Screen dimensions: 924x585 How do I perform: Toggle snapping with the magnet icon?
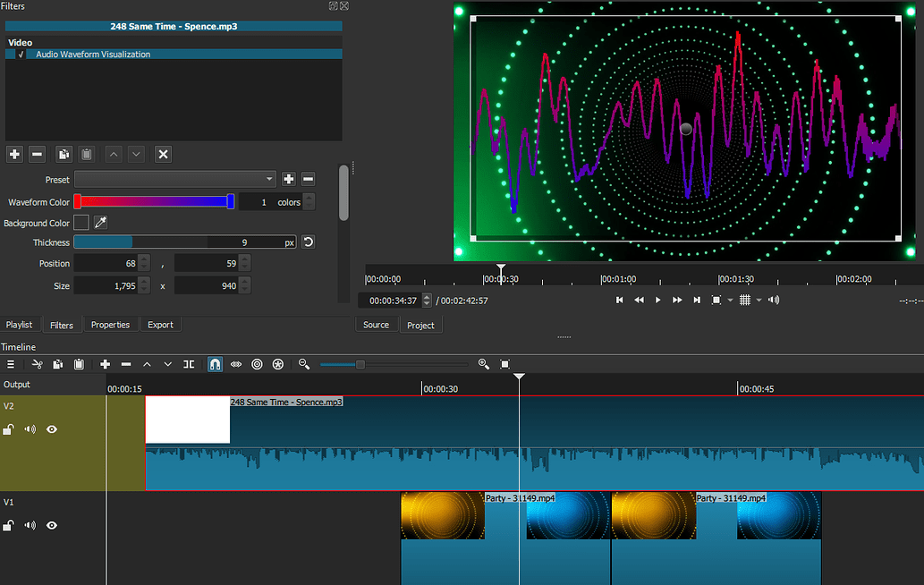pos(215,364)
